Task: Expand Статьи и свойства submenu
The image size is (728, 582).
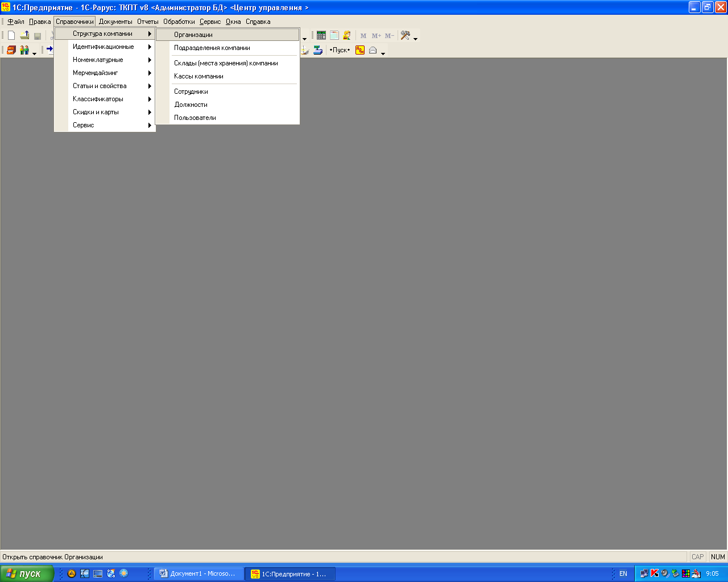Action: coord(105,86)
